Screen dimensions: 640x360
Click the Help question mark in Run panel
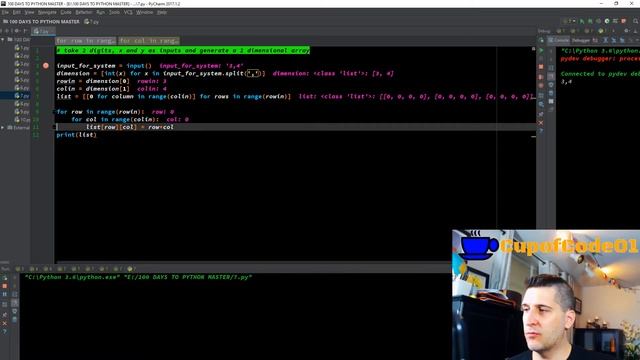coord(5,331)
